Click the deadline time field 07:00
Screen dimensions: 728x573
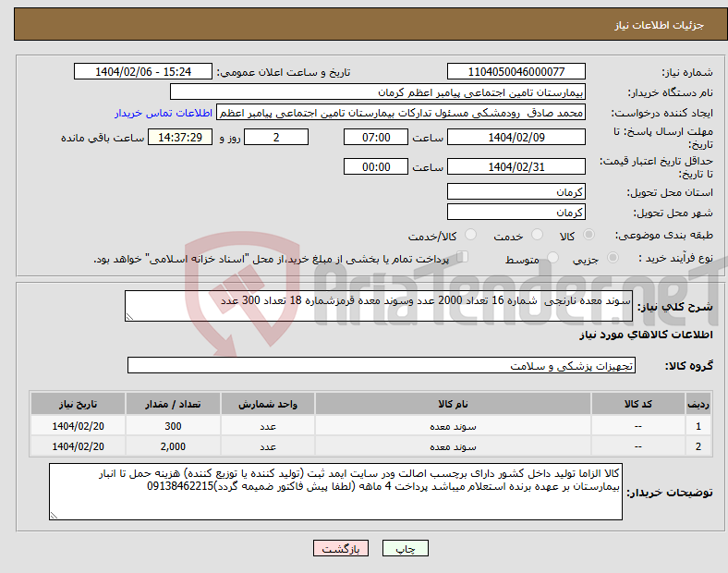(376, 138)
